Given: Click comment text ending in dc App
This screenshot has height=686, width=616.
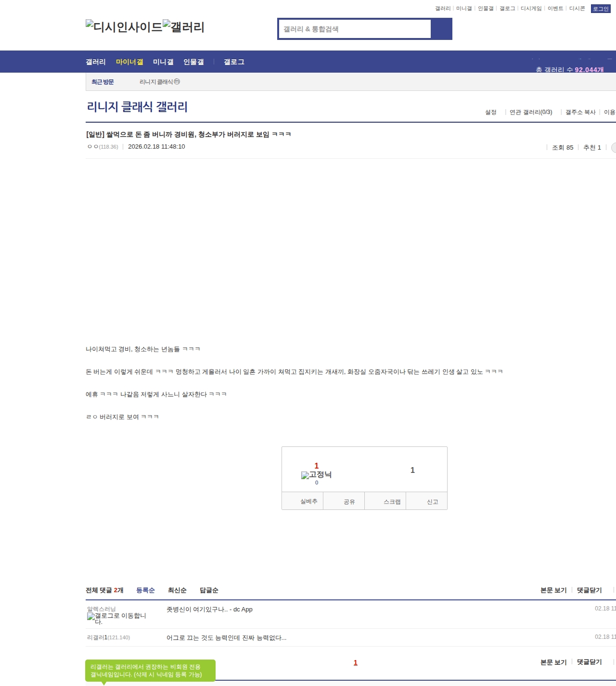Looking at the screenshot, I should pyautogui.click(x=209, y=610).
